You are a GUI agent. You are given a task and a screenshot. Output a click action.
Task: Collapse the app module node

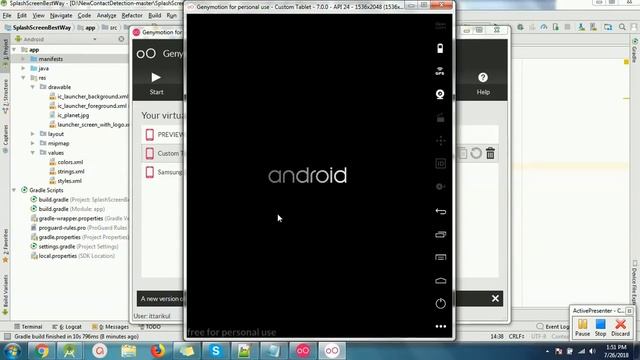14,49
